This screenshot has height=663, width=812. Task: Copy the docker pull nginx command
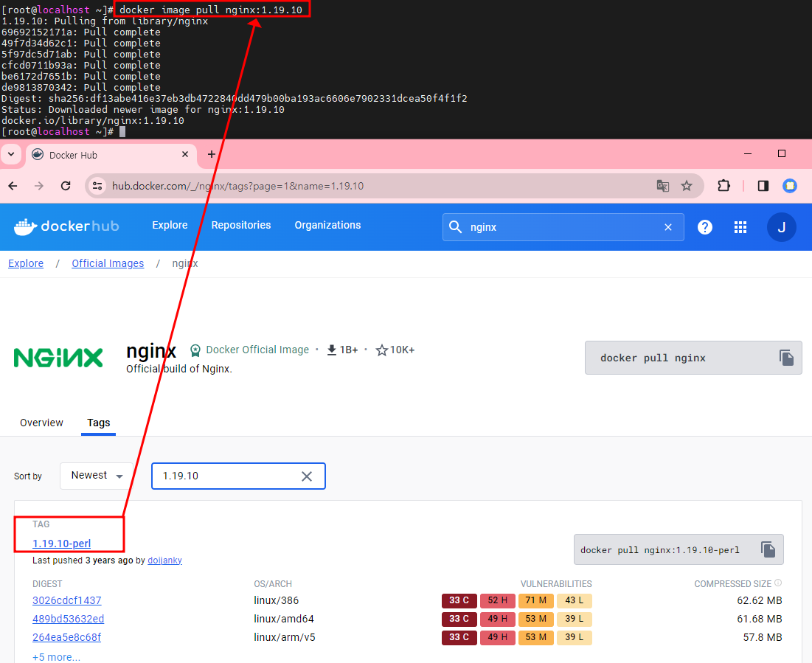(786, 358)
